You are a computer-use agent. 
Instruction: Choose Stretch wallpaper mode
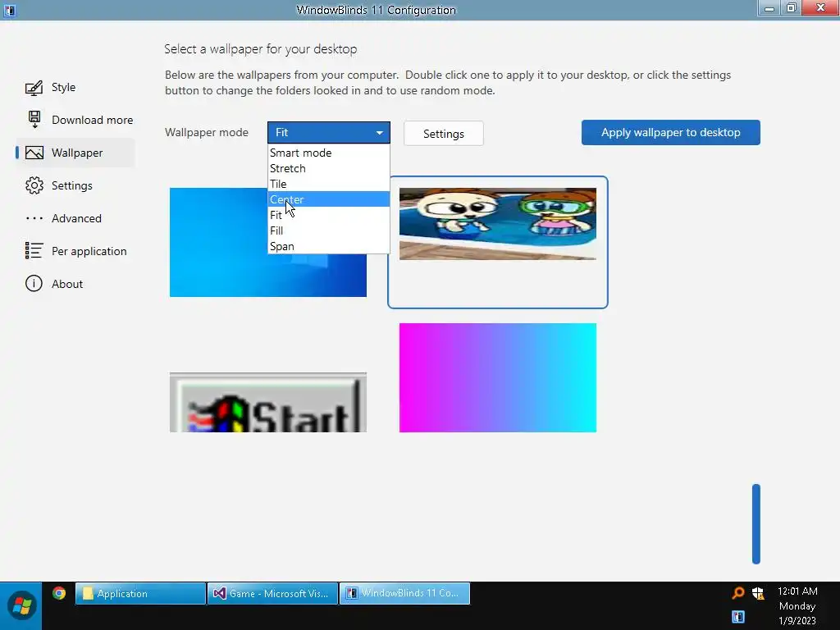pos(328,168)
